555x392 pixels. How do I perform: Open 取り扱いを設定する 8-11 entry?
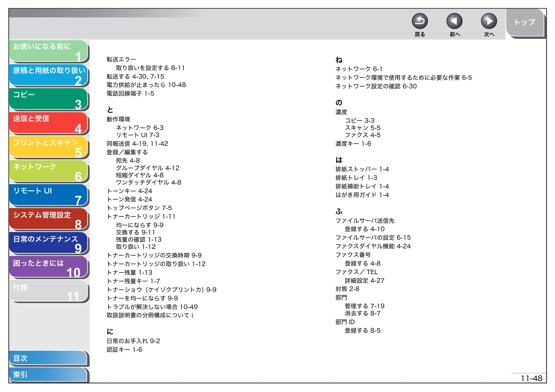click(150, 68)
